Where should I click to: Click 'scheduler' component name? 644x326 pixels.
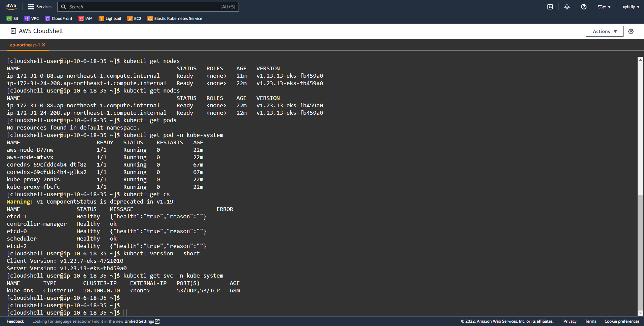click(22, 239)
